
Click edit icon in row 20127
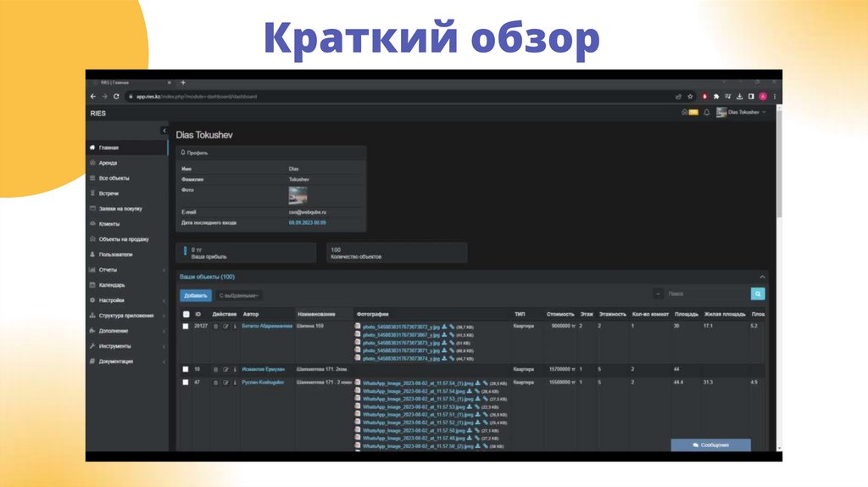coord(225,327)
